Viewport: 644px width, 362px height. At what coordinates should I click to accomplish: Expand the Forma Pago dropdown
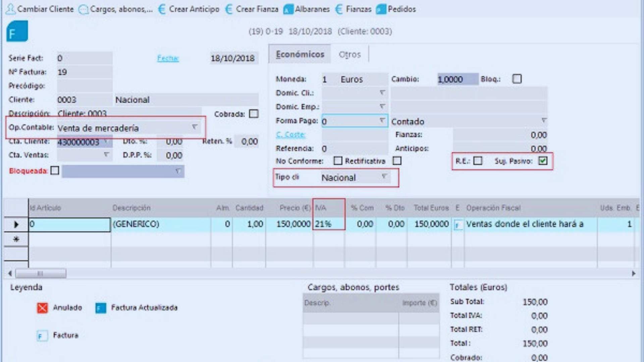(x=381, y=121)
